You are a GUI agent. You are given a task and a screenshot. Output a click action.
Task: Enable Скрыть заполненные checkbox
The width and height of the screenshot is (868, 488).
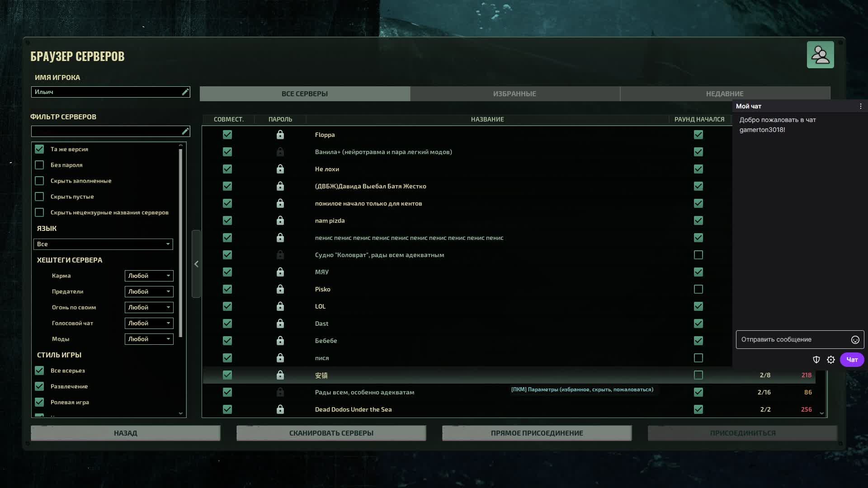pos(39,181)
